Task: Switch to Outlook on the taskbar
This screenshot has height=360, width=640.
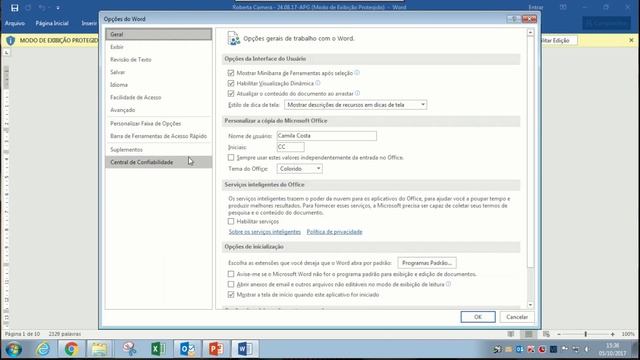Action: tap(187, 349)
